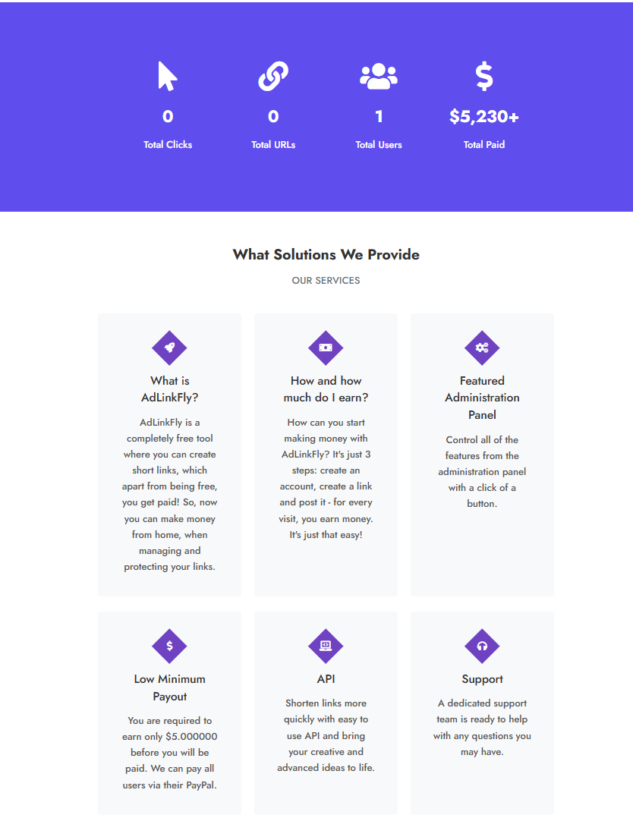This screenshot has height=840, width=633.
Task: Click the $5,230+ total paid figure
Action: 484,117
